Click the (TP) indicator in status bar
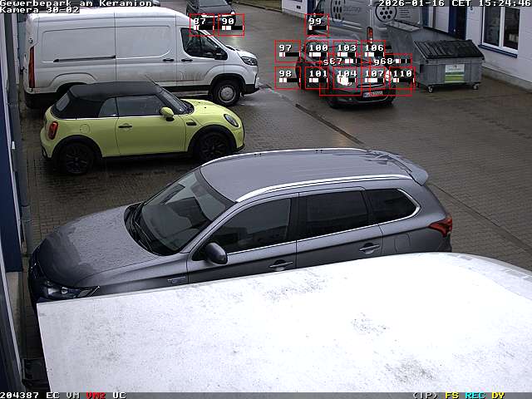This screenshot has width=532, height=399. [x=425, y=395]
